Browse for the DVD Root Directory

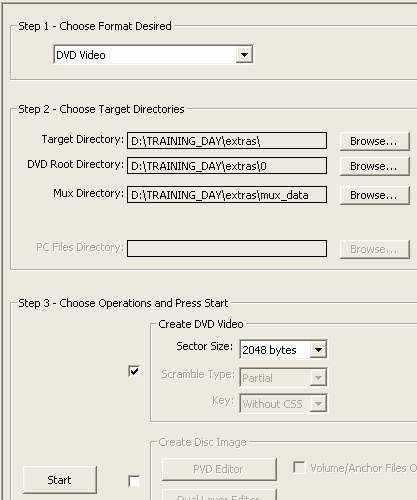click(375, 166)
